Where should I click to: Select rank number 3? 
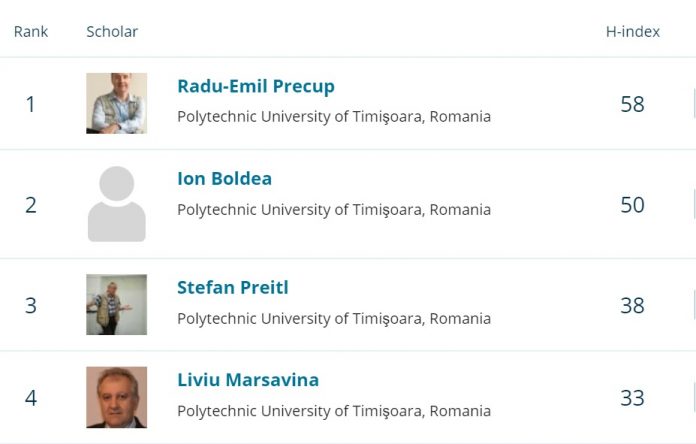point(31,306)
